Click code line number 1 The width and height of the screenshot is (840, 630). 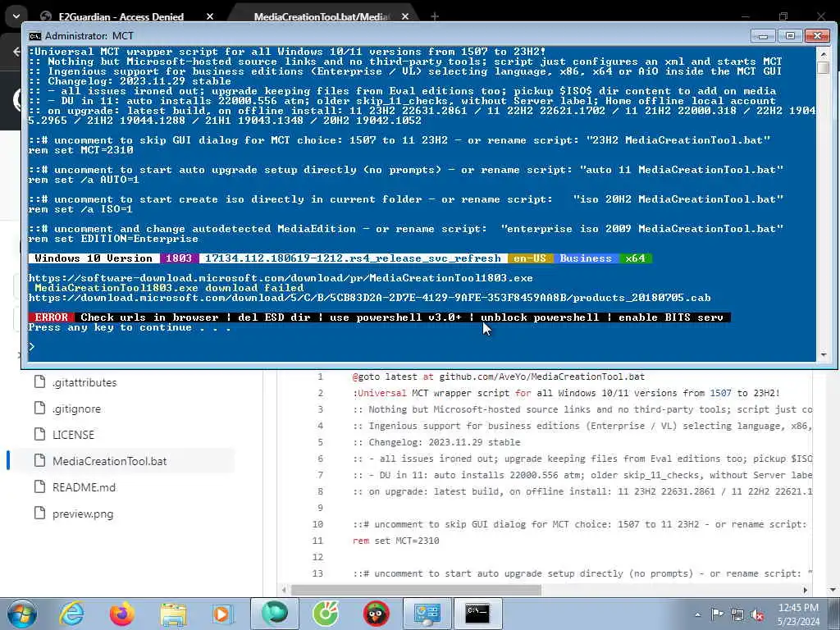321,377
